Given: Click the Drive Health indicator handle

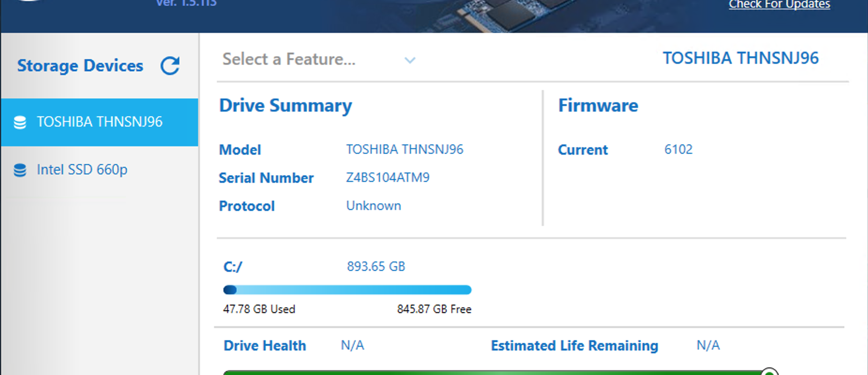Looking at the screenshot, I should point(769,372).
